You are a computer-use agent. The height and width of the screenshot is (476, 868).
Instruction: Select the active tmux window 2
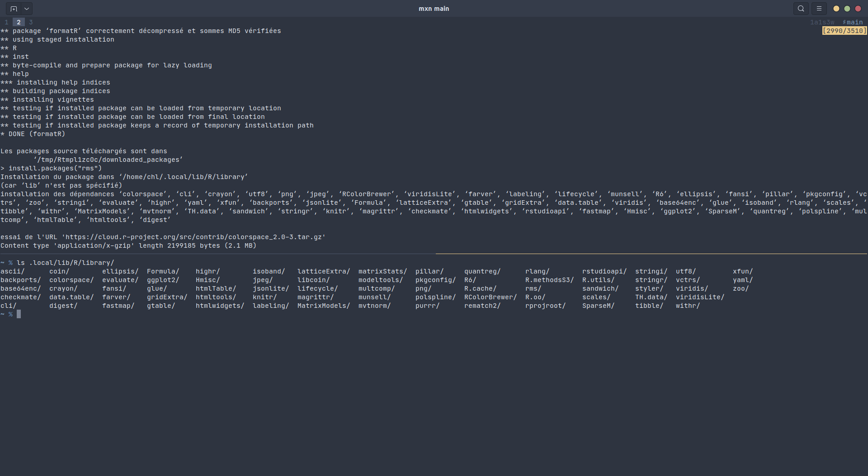[19, 22]
